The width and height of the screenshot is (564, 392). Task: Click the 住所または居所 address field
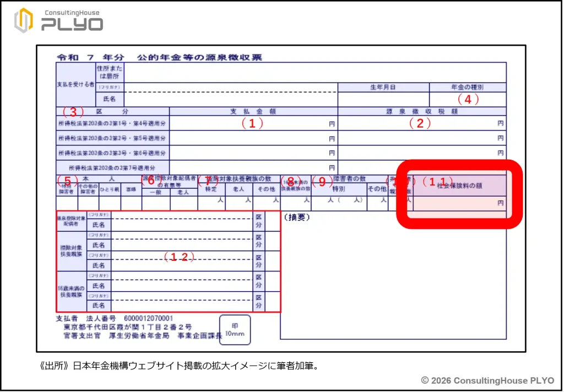click(x=314, y=72)
